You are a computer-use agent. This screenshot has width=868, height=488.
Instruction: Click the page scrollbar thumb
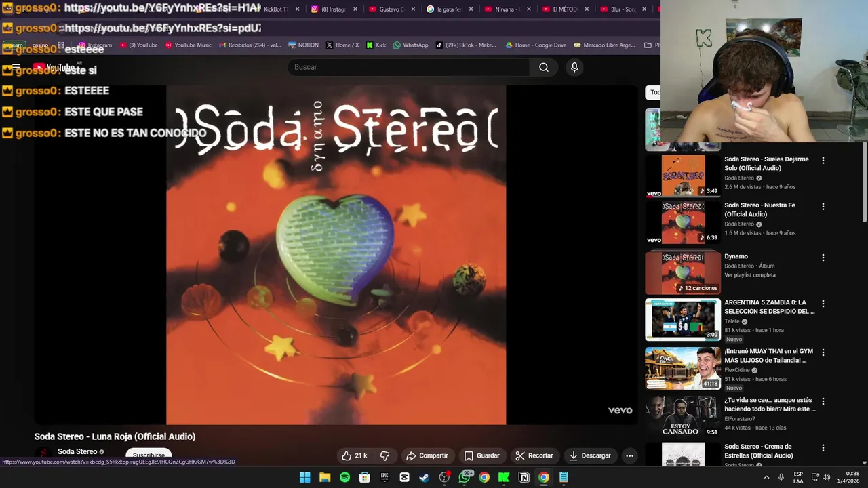pyautogui.click(x=865, y=182)
